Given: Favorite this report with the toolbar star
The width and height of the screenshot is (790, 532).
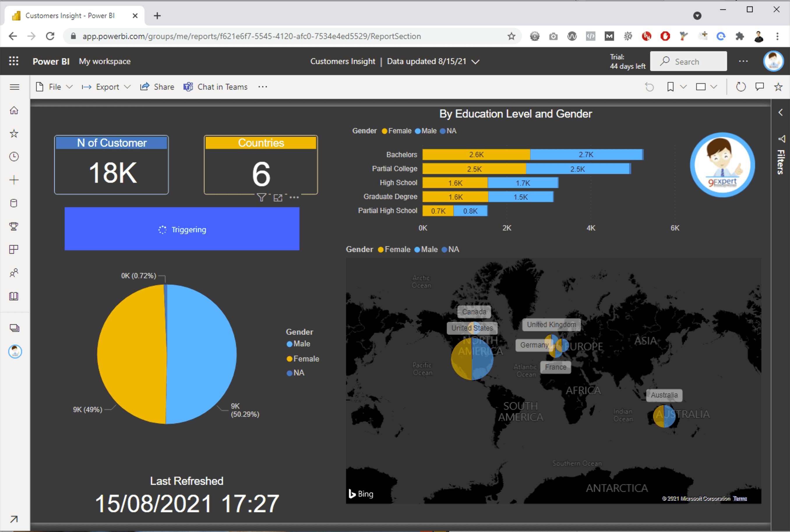Looking at the screenshot, I should pos(778,87).
